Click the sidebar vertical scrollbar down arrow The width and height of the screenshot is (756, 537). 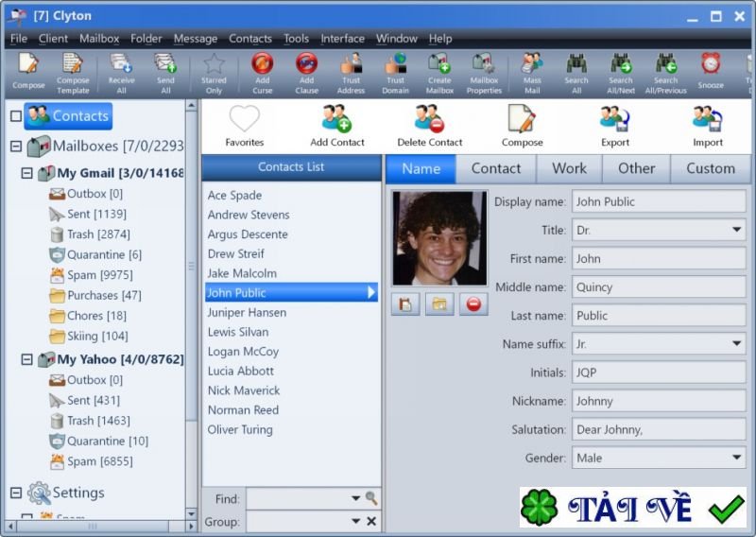(192, 513)
